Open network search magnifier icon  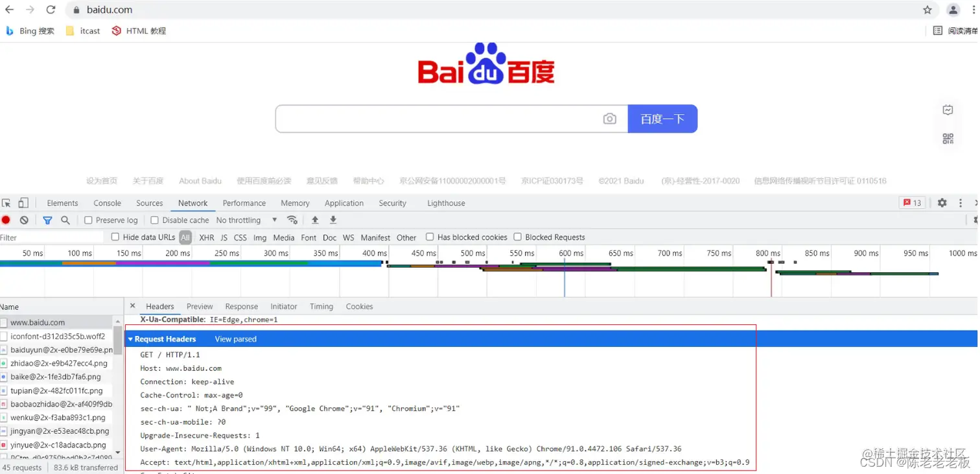pyautogui.click(x=65, y=220)
